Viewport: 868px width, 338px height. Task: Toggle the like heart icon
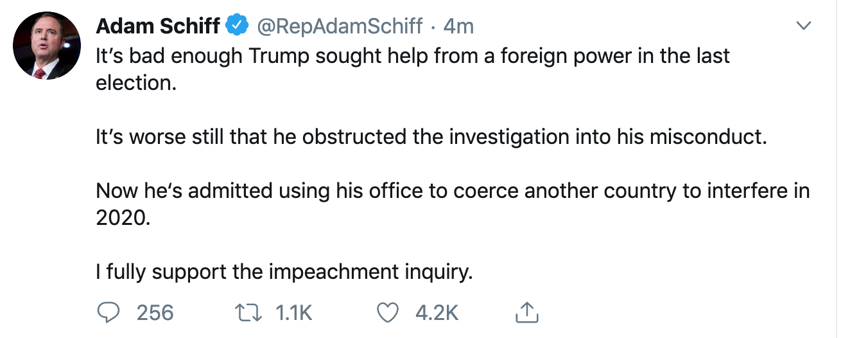coord(388,313)
